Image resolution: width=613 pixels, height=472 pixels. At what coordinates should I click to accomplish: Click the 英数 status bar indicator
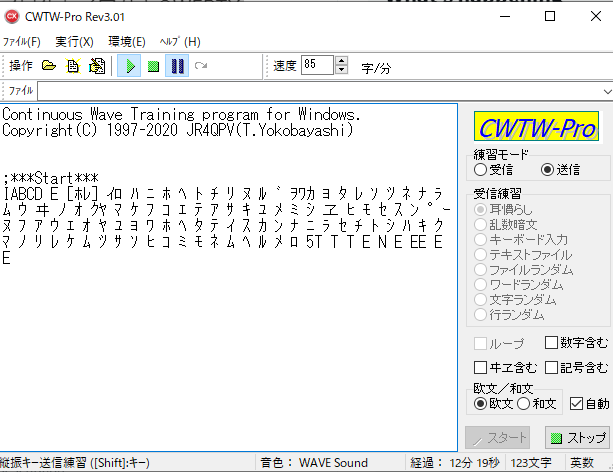pos(582,463)
